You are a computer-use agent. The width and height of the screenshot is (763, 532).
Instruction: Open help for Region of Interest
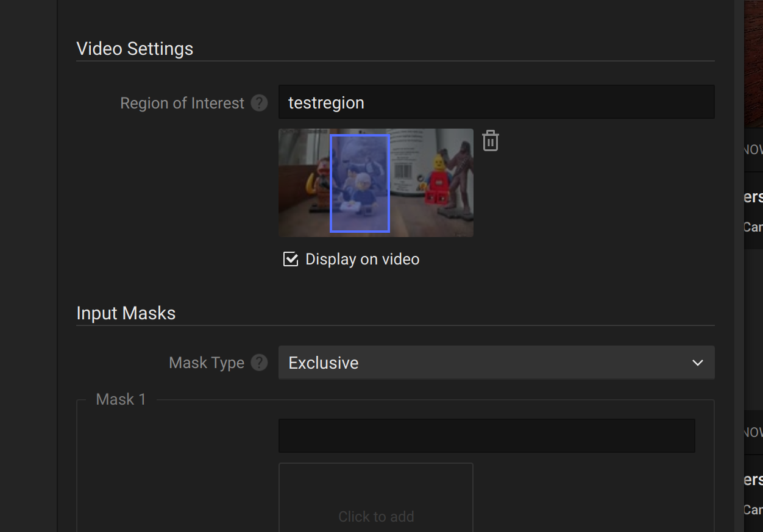[260, 103]
